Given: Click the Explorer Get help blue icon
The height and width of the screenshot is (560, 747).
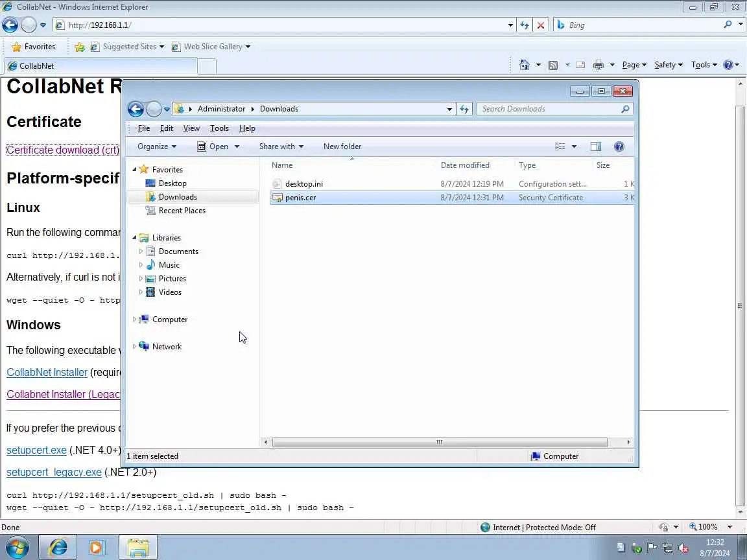Looking at the screenshot, I should [619, 146].
